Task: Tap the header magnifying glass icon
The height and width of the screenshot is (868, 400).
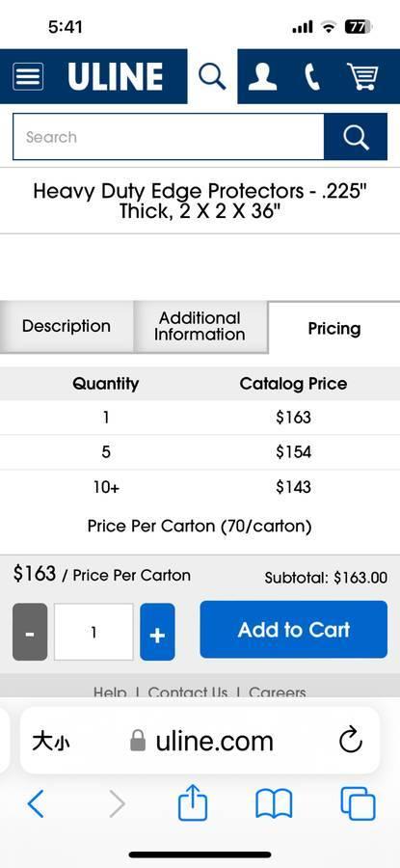Action: pos(212,76)
